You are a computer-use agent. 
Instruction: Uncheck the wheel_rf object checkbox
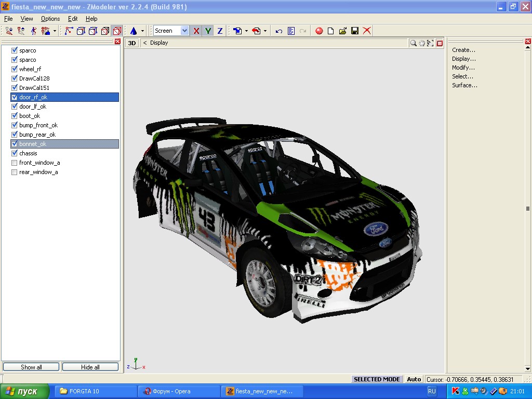pos(14,69)
